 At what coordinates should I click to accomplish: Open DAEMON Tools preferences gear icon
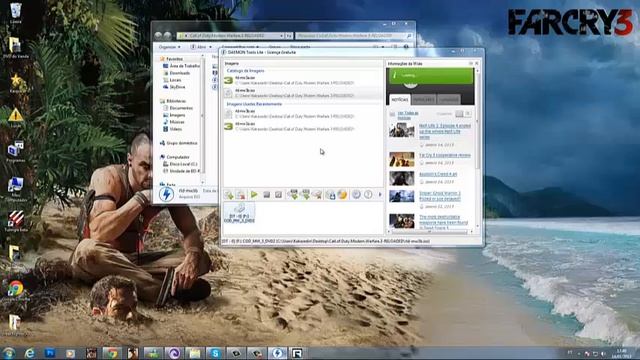356,195
